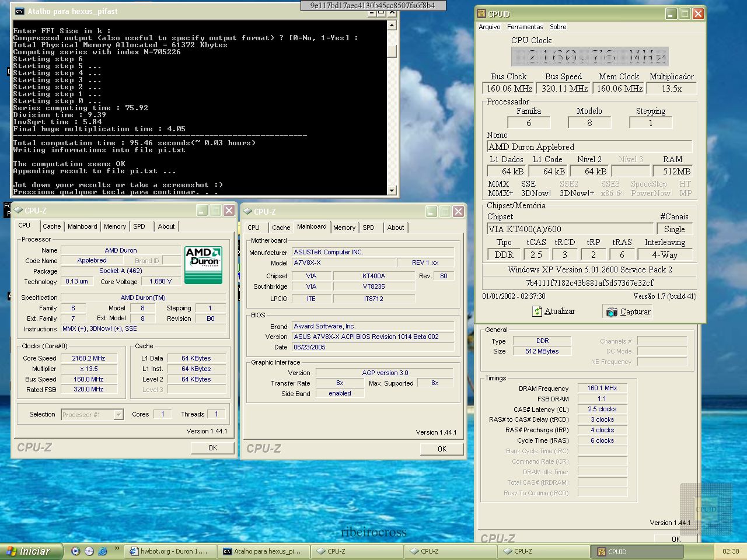The width and height of the screenshot is (747, 560).
Task: Click the Windows XP Version Service Pack 2 text
Action: click(589, 269)
